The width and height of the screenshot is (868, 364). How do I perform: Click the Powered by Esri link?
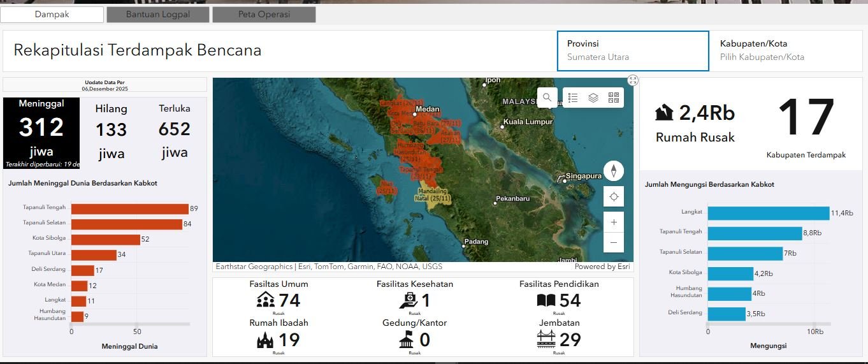point(602,266)
